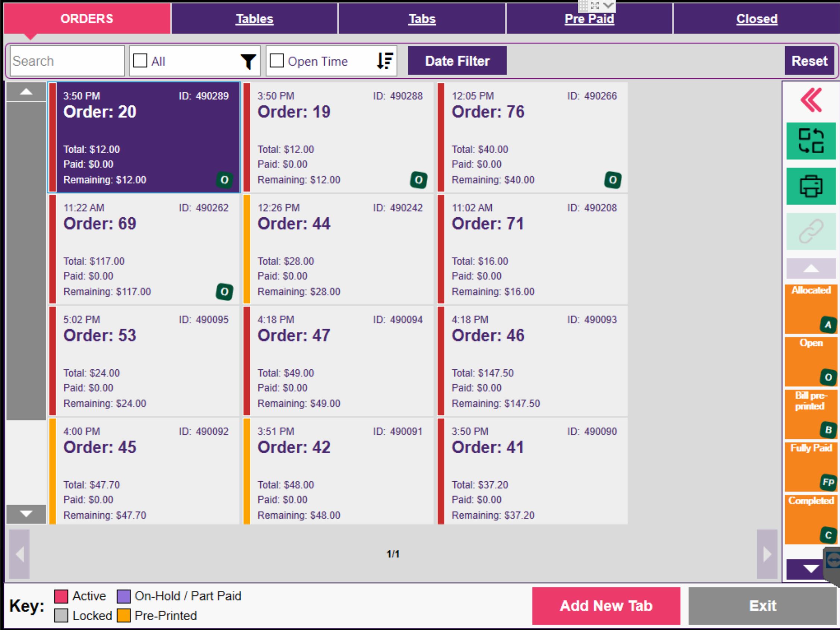Open the Open Time sort dropdown
Viewport: 840px width, 630px height.
coord(331,61)
